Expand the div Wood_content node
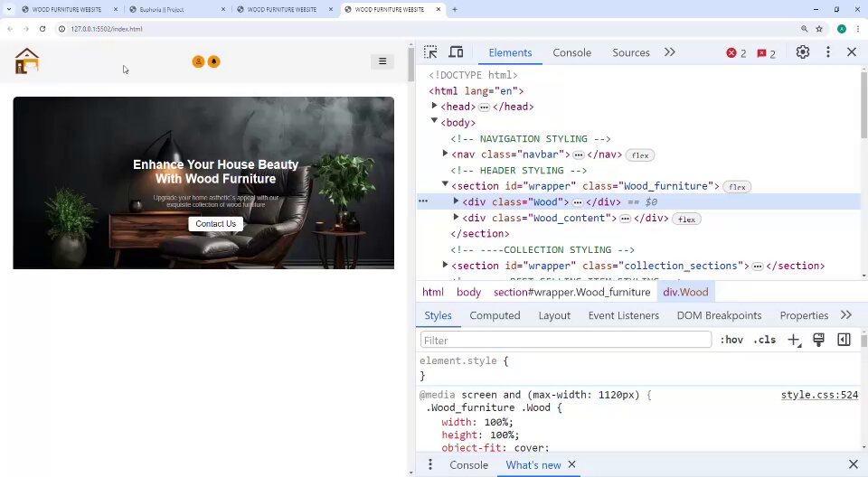Screen dimensions: 868x477 (x=456, y=218)
